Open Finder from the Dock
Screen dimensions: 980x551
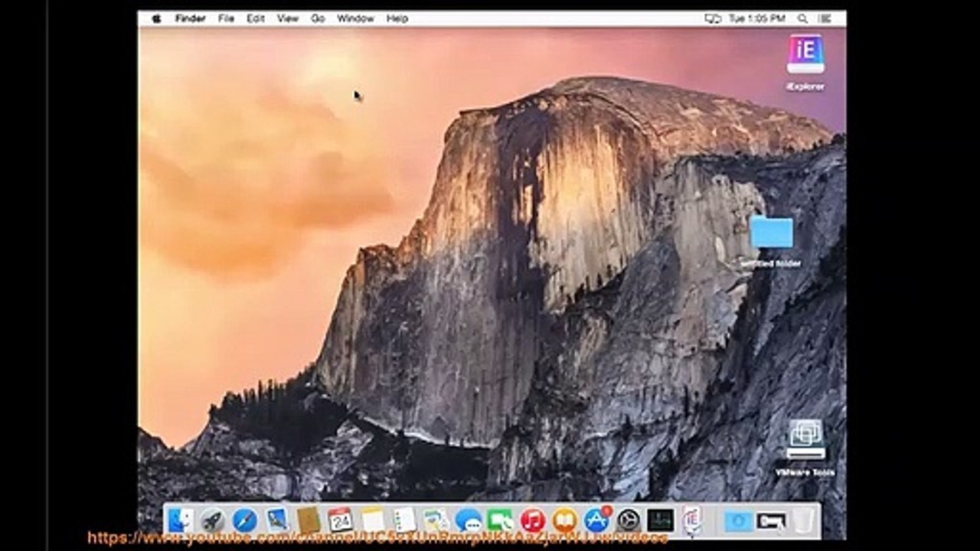coord(181,520)
